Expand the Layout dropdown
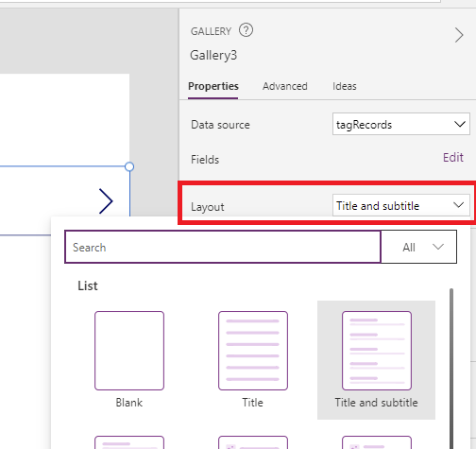The image size is (476, 449). [401, 205]
